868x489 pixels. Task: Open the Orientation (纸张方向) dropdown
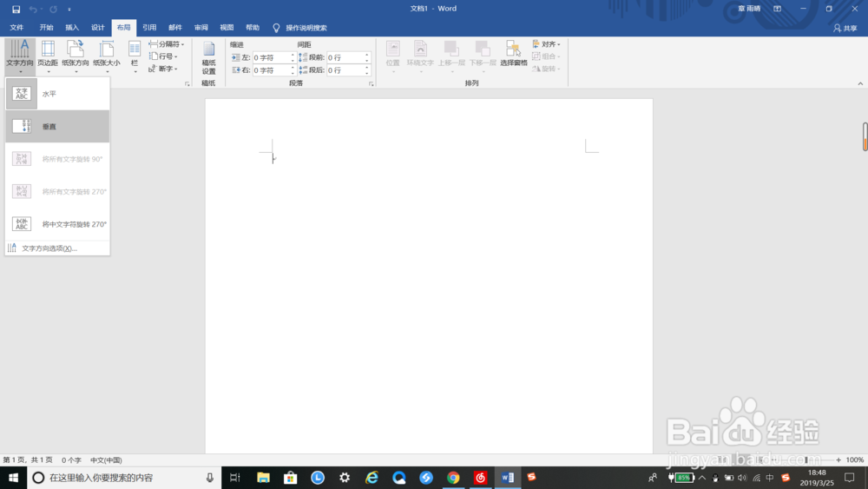click(x=76, y=56)
